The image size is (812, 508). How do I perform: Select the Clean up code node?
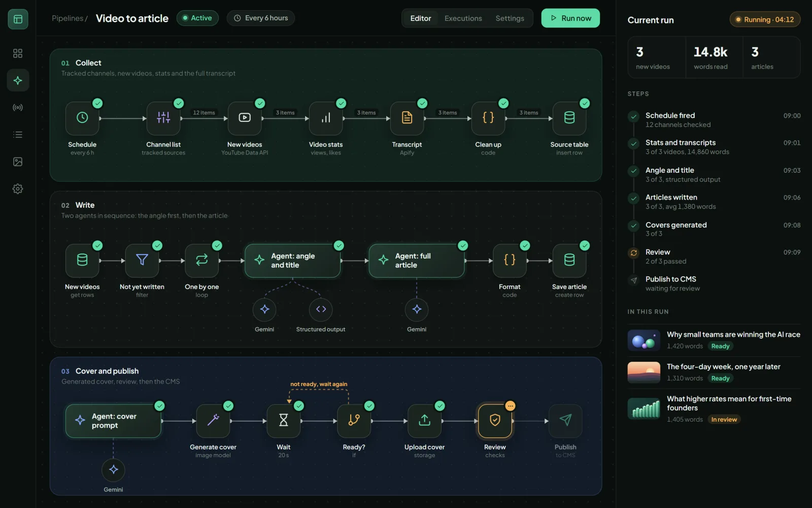tap(488, 118)
